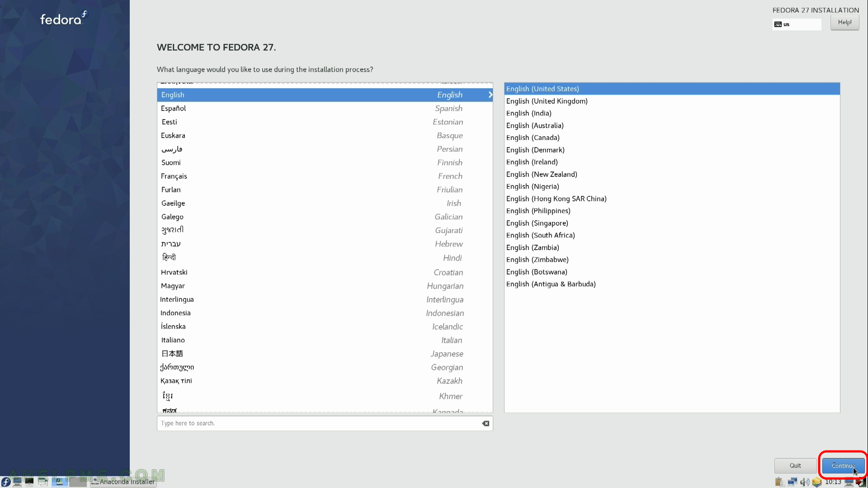
Task: Select English (Ireland) locale
Action: 672,162
